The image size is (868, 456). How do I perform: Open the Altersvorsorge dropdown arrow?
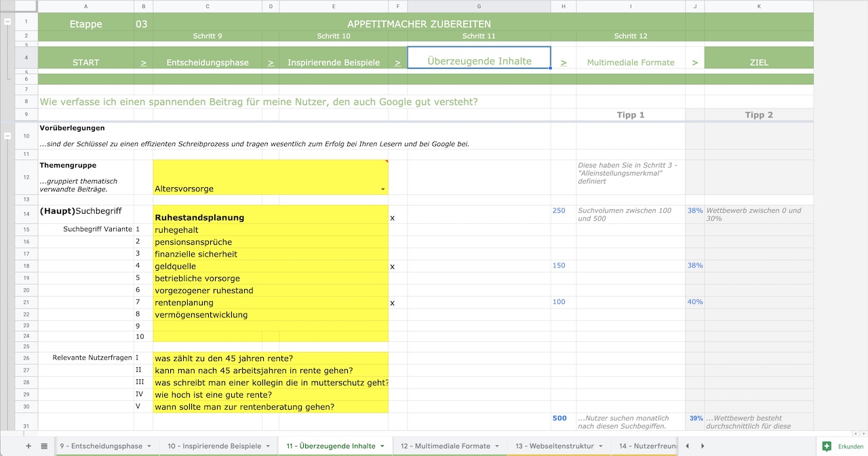(382, 189)
